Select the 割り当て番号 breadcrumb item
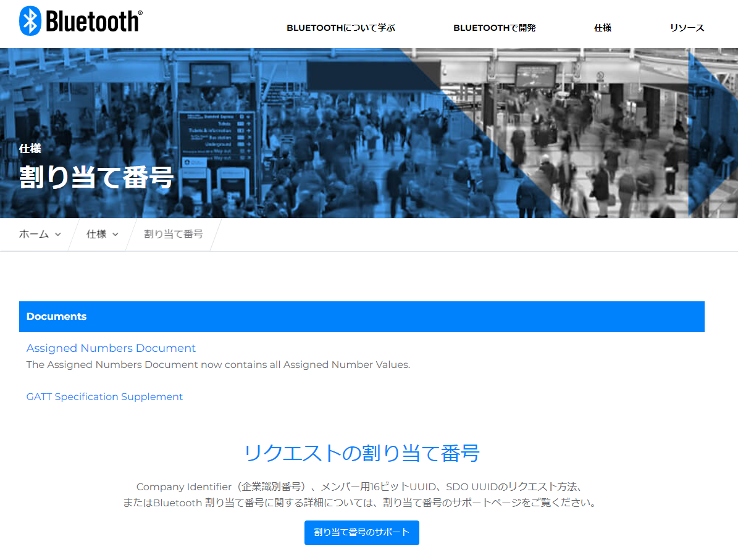The height and width of the screenshot is (560, 738). tap(173, 234)
